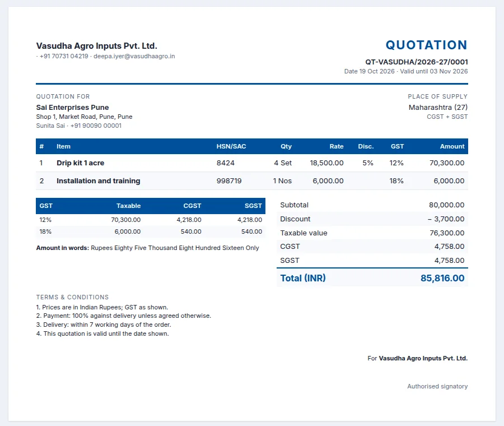Viewport: 504px width, 426px height.
Task: Click HSN code 8424
Action: click(x=225, y=163)
